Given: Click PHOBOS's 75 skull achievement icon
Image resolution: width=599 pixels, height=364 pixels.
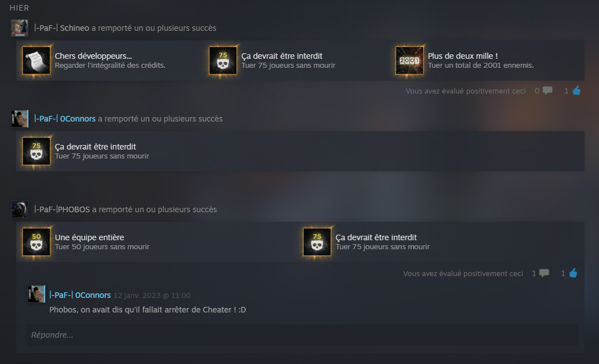Looking at the screenshot, I should point(317,242).
